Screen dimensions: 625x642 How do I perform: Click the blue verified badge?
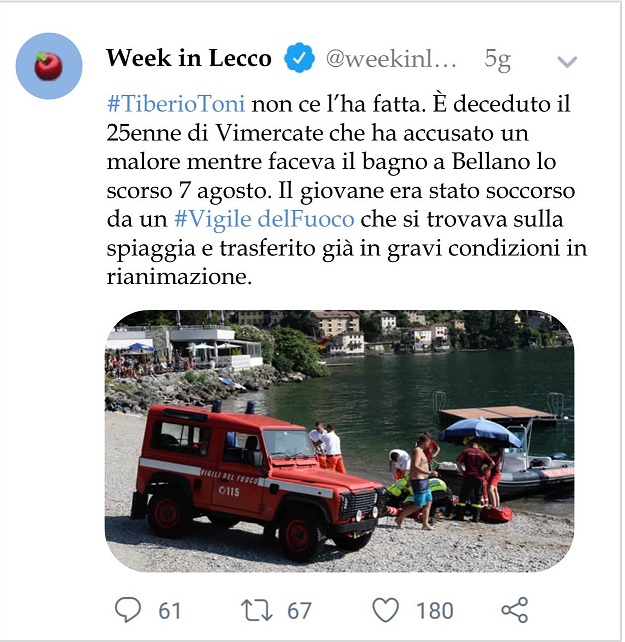[x=299, y=58]
